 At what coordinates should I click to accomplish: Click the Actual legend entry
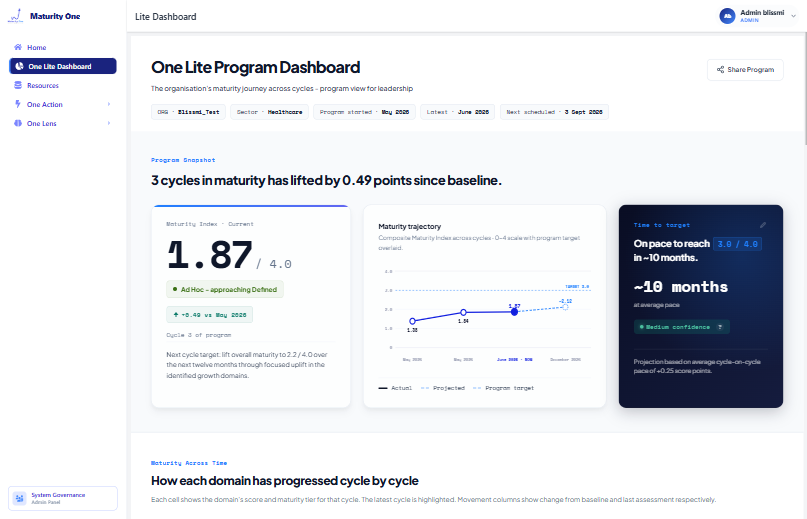[395, 388]
